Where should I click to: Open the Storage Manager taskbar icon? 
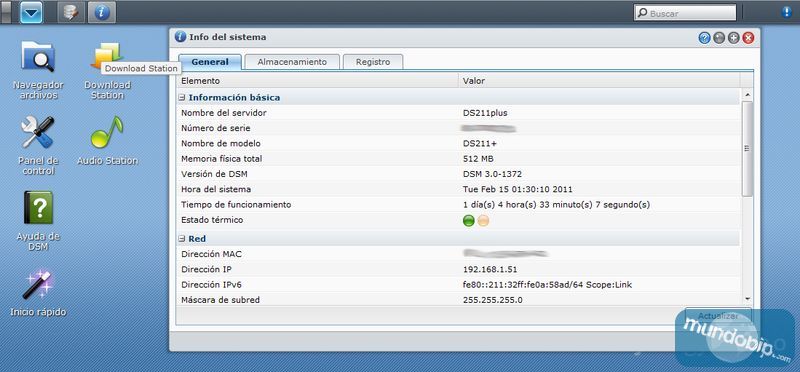coord(71,12)
